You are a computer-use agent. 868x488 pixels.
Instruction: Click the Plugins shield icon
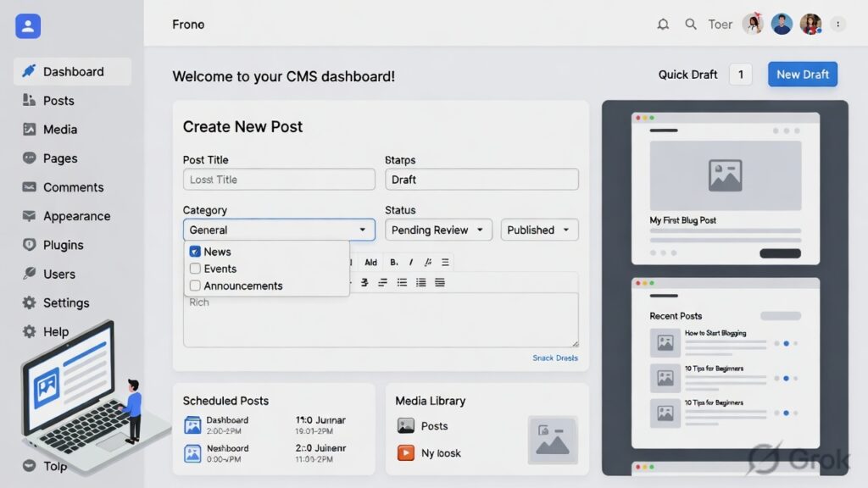click(29, 245)
